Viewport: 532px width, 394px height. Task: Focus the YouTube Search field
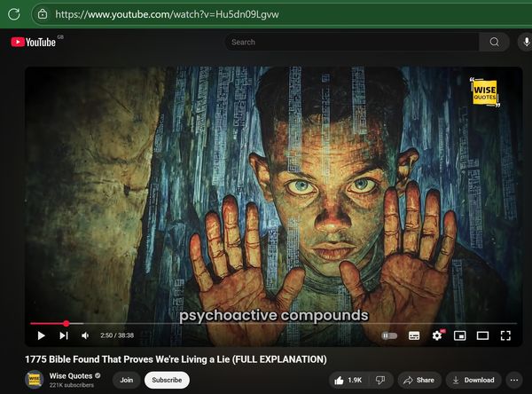coord(352,42)
